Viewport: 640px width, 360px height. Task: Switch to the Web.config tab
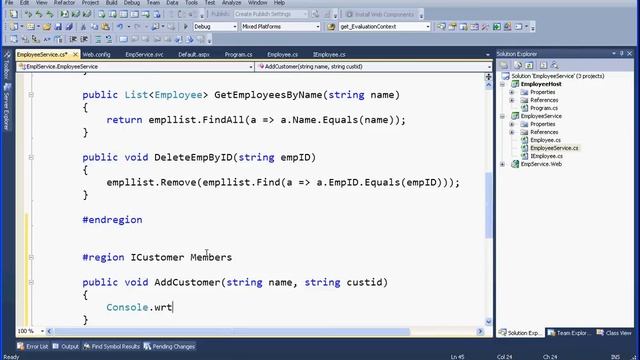(x=96, y=54)
